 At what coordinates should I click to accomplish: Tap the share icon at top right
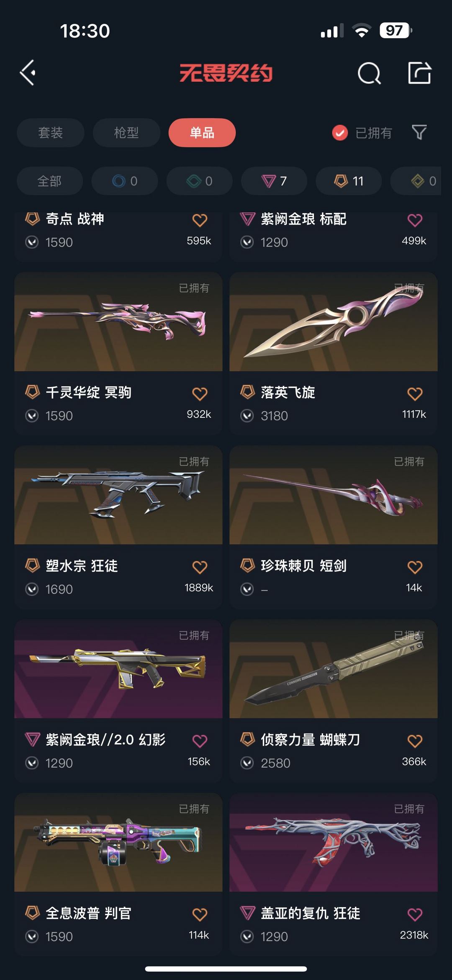(419, 73)
